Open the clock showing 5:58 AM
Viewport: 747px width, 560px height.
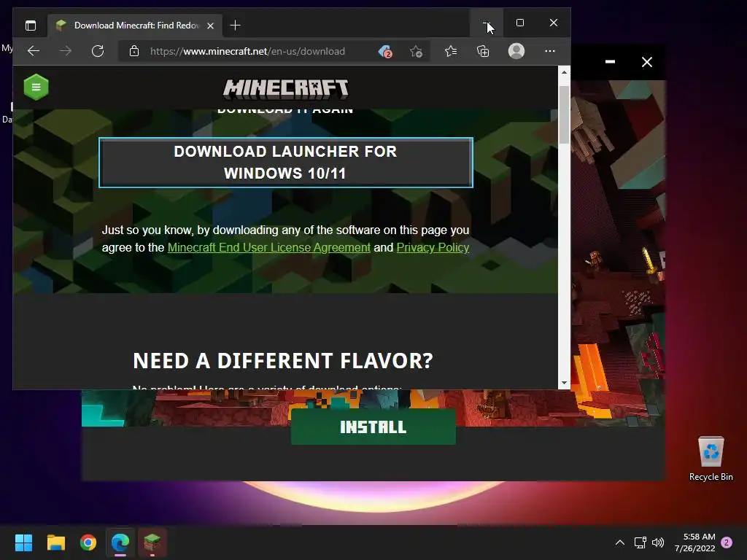pyautogui.click(x=694, y=542)
